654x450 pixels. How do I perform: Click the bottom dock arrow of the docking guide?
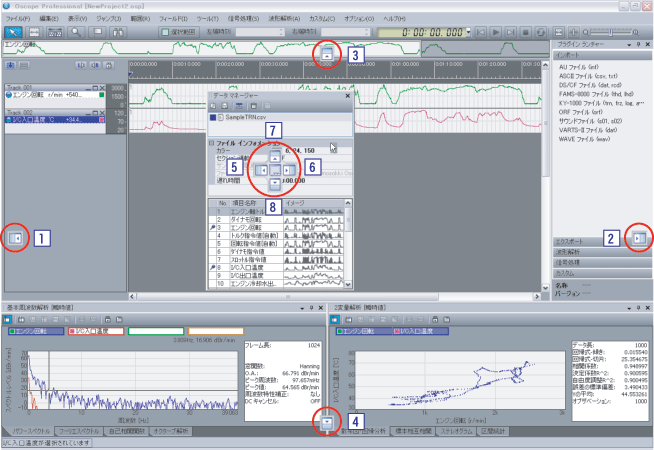[275, 183]
